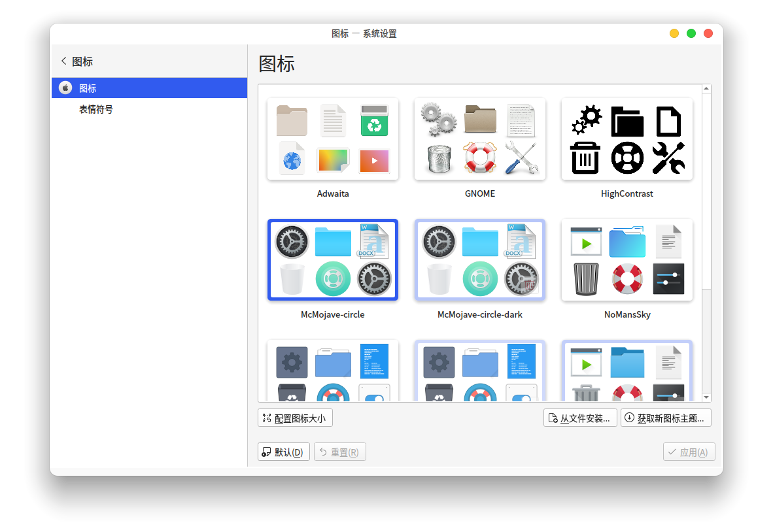Screen dimensions: 773x532
Task: Click the globe web file icon in Adwaita
Action: tap(292, 159)
